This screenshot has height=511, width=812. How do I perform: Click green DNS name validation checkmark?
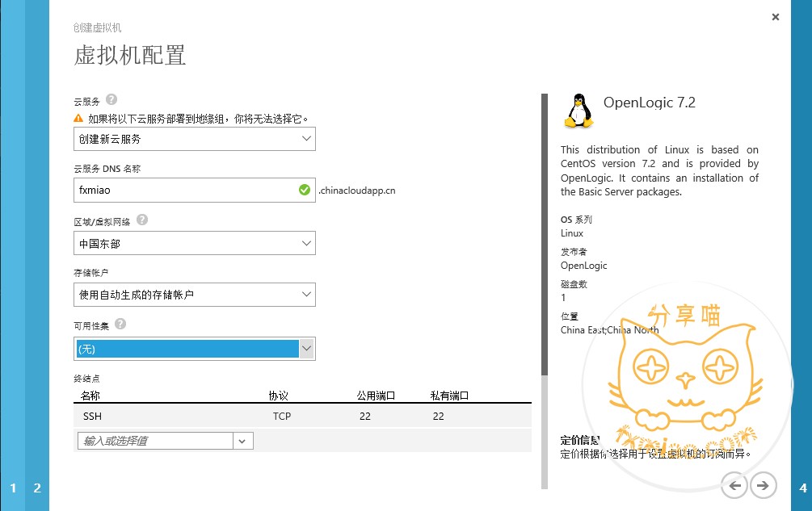(x=305, y=190)
